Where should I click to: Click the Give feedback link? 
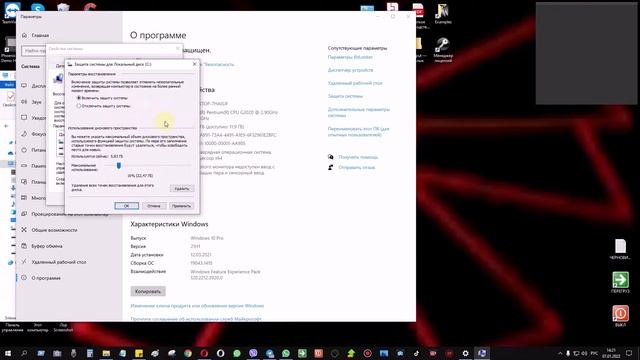pos(356,167)
